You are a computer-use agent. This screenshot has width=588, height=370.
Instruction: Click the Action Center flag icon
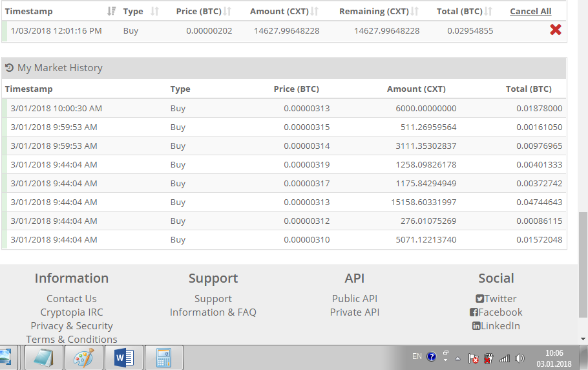click(473, 358)
